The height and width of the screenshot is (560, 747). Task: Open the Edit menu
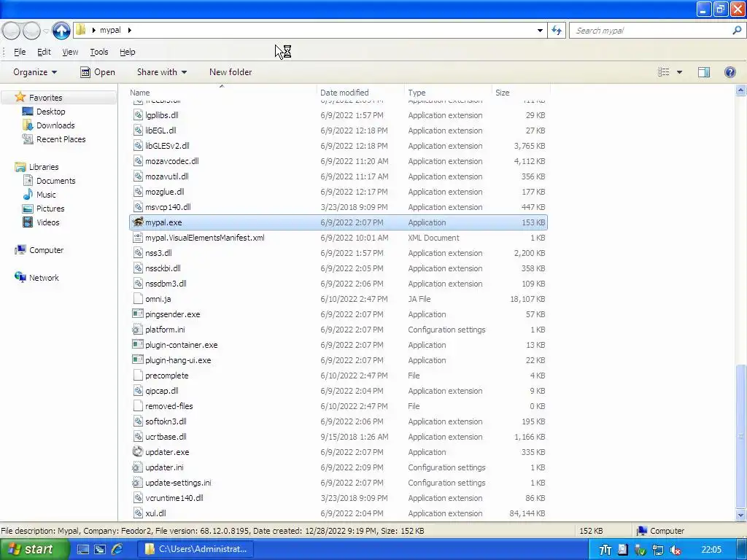pos(44,52)
